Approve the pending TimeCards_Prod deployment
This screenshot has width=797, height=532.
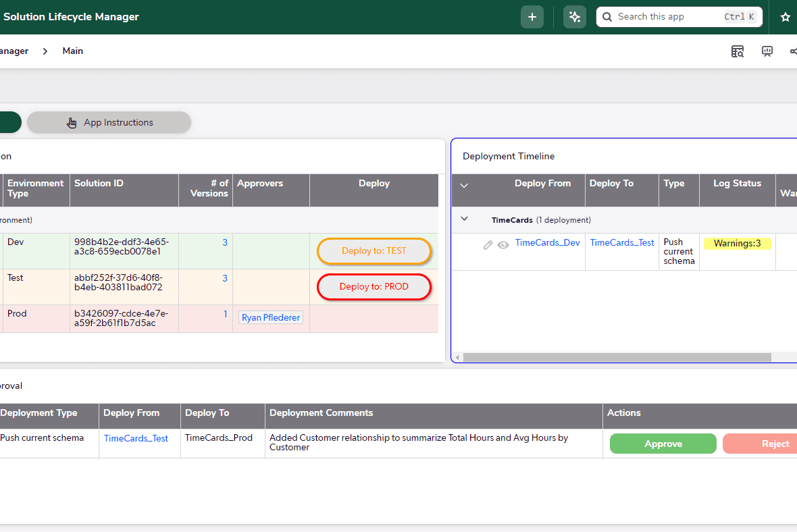click(x=663, y=444)
